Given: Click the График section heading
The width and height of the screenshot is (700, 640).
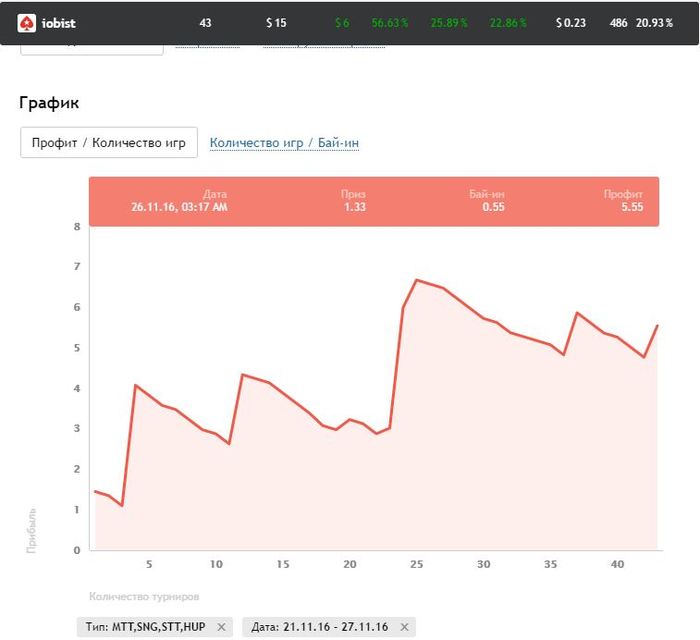Looking at the screenshot, I should click(49, 102).
